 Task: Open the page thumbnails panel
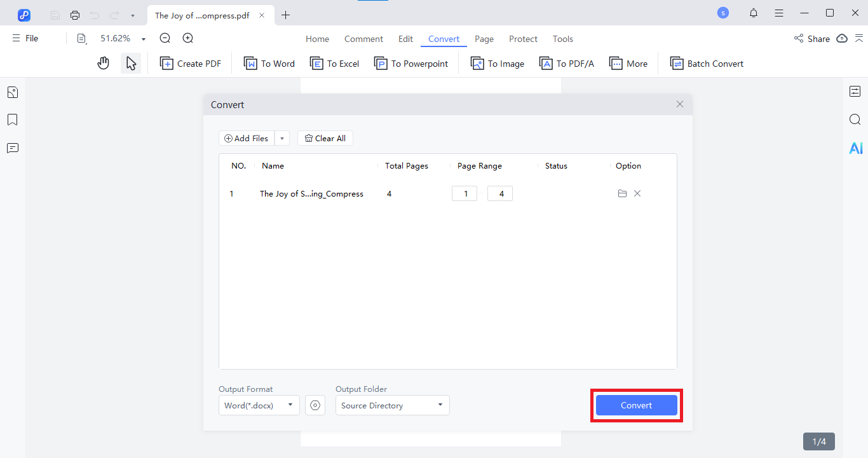(x=12, y=92)
